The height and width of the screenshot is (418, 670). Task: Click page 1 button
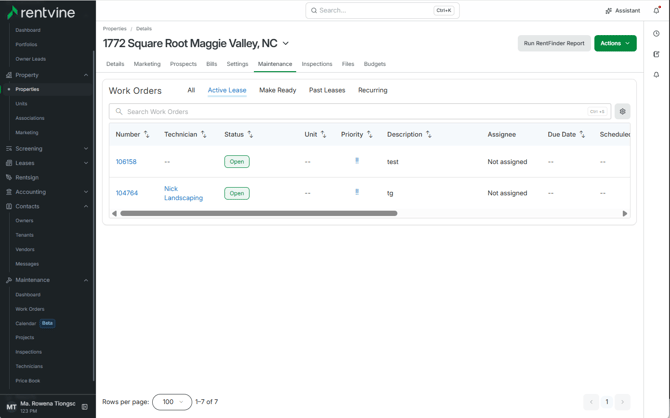coord(607,402)
